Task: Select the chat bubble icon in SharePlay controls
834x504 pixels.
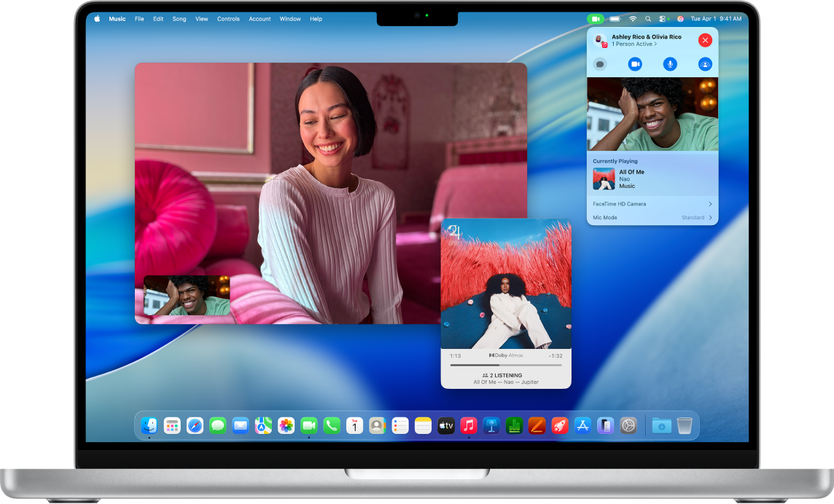Action: tap(600, 64)
